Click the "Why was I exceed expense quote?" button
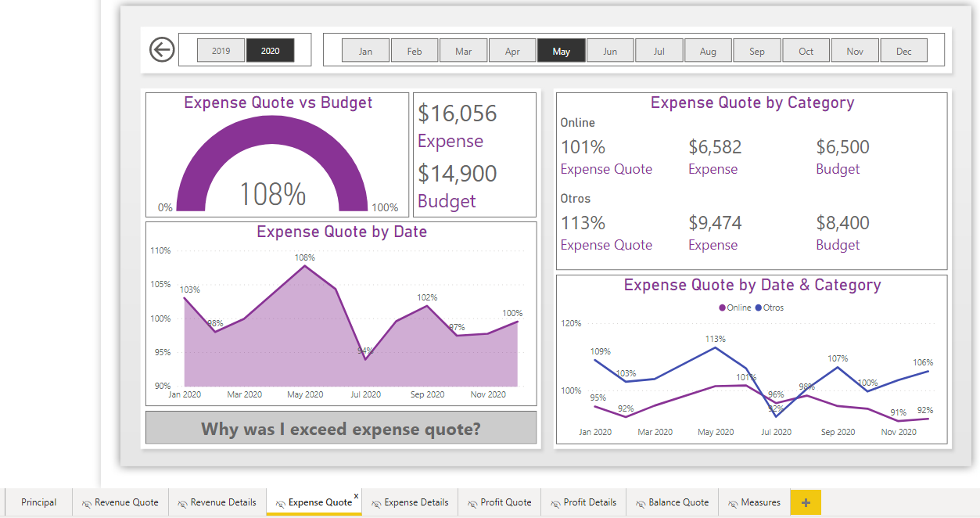 coord(340,428)
